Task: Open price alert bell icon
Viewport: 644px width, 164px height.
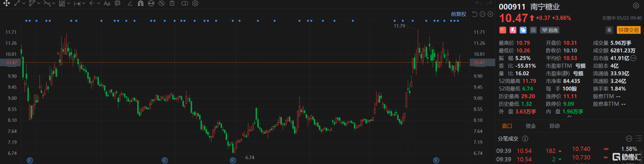Action: pos(609,30)
